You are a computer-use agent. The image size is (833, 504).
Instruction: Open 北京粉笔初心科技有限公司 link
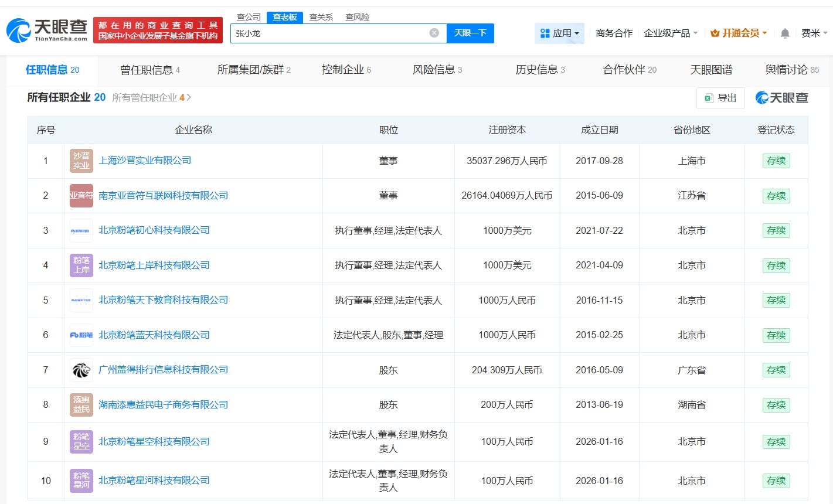154,230
